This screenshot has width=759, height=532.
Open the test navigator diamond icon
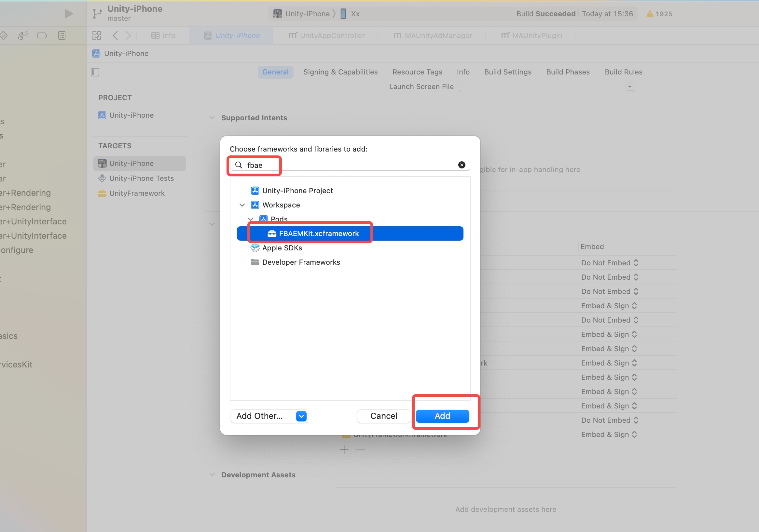coord(3,35)
